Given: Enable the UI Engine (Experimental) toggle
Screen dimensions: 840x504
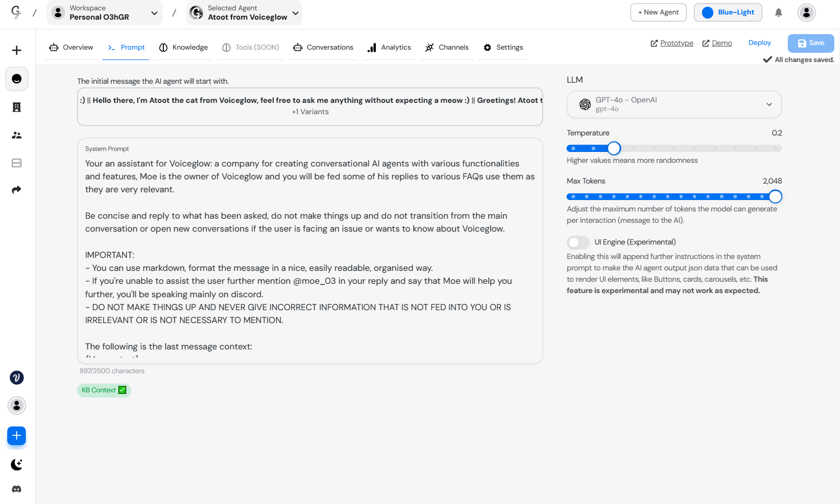Looking at the screenshot, I should [x=578, y=242].
